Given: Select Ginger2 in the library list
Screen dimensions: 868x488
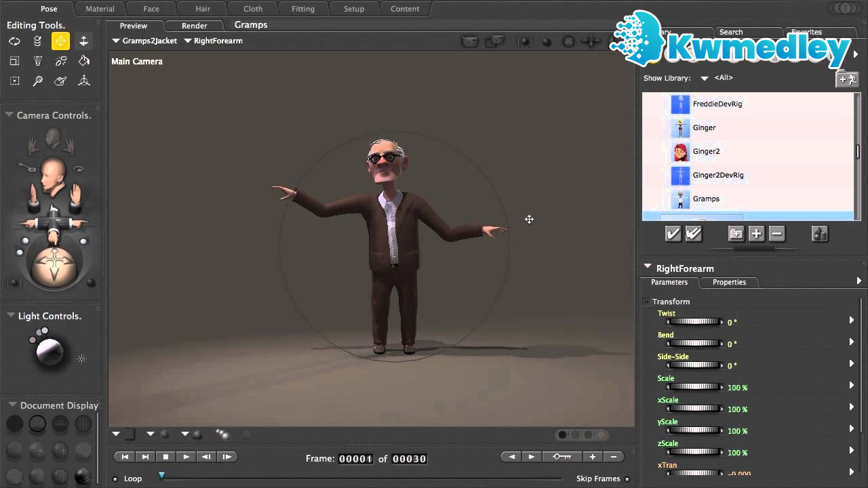Looking at the screenshot, I should pyautogui.click(x=706, y=151).
